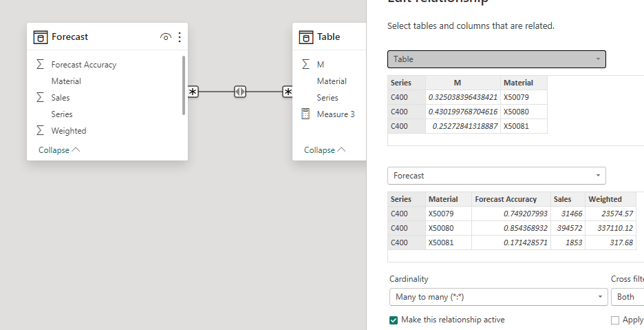The image size is (644, 330).
Task: Click the Forecast card title
Action: [69, 37]
